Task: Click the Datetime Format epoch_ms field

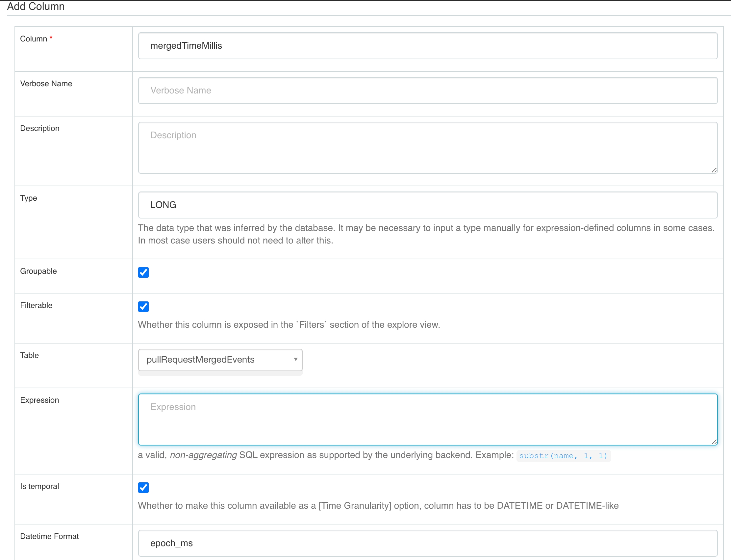Action: (427, 543)
